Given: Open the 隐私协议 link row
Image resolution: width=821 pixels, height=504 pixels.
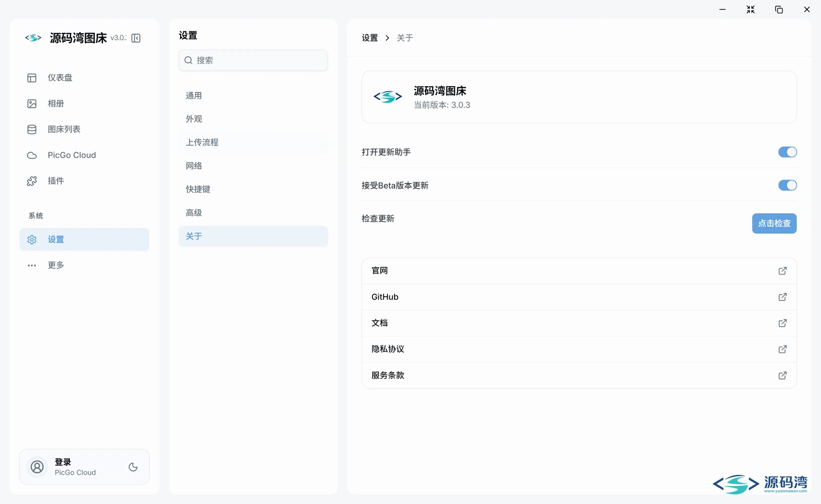Looking at the screenshot, I should [x=579, y=349].
